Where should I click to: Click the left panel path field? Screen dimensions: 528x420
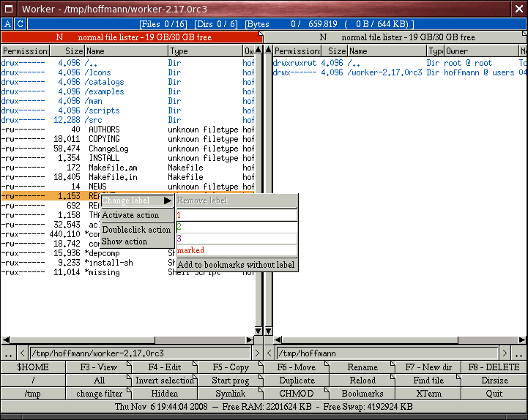(x=139, y=353)
